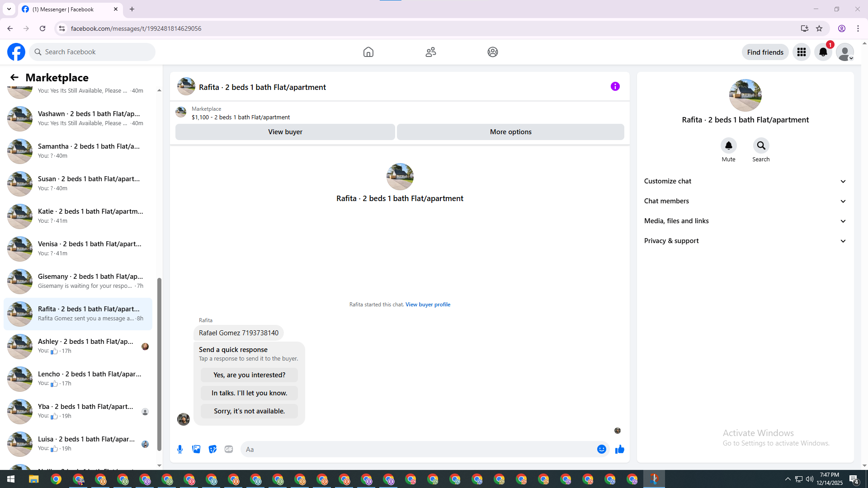The image size is (868, 488).
Task: Open the notifications bell
Action: pyautogui.click(x=823, y=52)
